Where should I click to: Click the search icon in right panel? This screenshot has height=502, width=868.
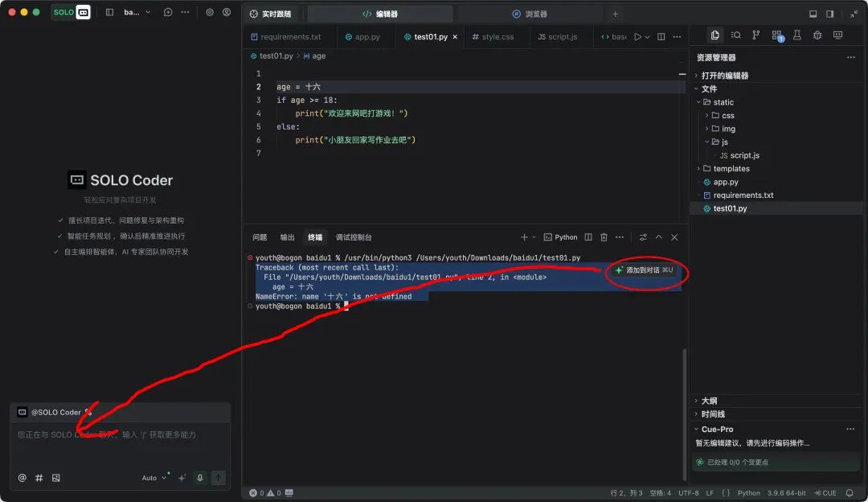735,35
